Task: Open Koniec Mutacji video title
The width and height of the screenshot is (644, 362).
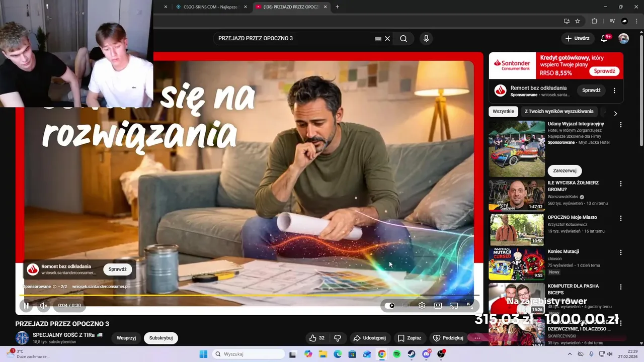Action: point(563,251)
